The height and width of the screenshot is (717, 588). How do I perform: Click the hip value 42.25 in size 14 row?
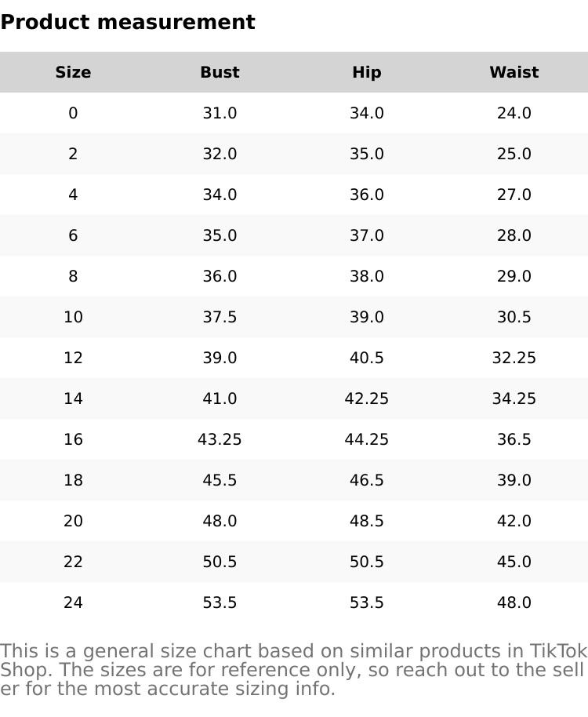pyautogui.click(x=366, y=399)
